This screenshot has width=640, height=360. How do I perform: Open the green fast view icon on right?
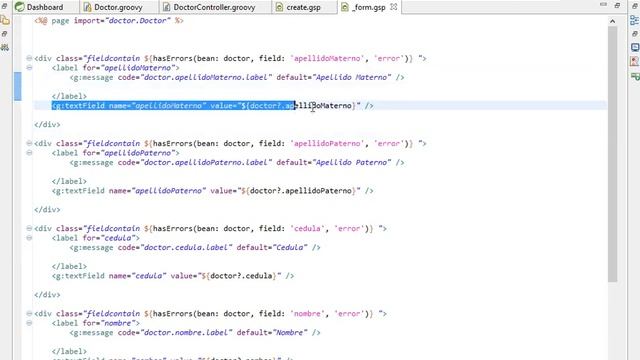coord(635,76)
